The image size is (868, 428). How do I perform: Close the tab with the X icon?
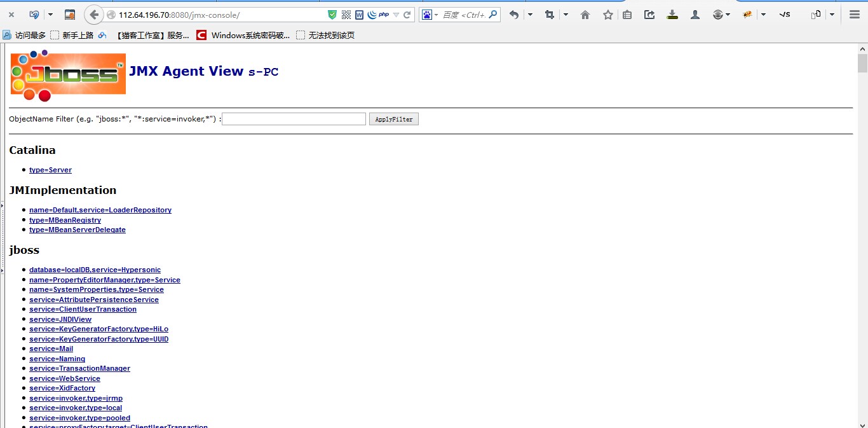pos(11,15)
